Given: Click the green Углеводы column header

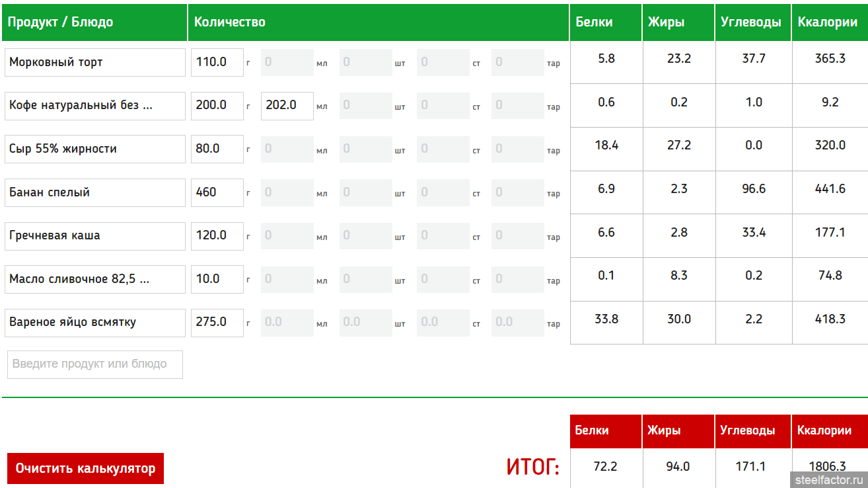Looking at the screenshot, I should pos(753,22).
